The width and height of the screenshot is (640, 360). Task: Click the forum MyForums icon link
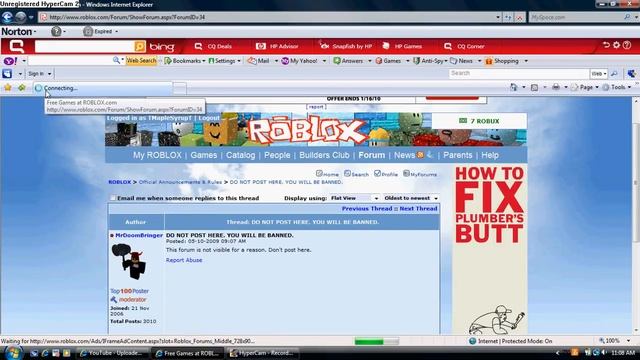coord(420,174)
